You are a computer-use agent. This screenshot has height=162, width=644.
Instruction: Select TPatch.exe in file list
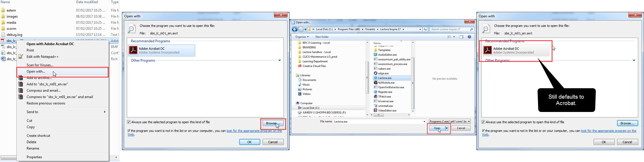(385, 96)
